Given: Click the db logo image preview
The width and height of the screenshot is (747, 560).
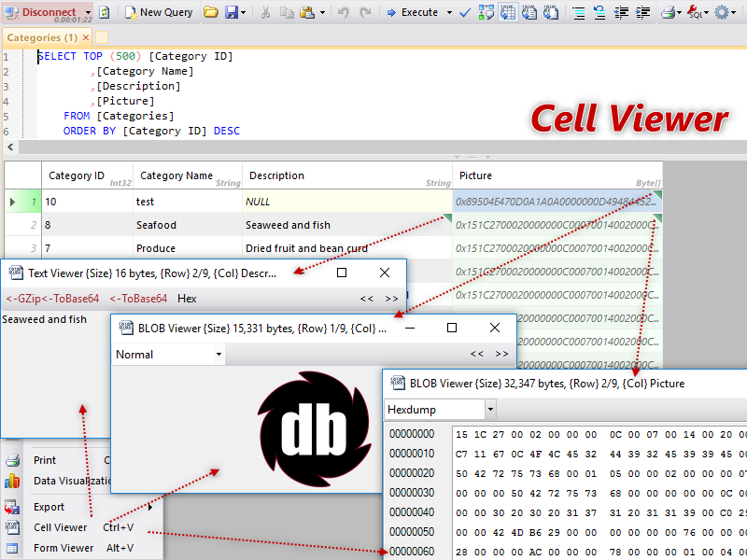Looking at the screenshot, I should point(315,428).
